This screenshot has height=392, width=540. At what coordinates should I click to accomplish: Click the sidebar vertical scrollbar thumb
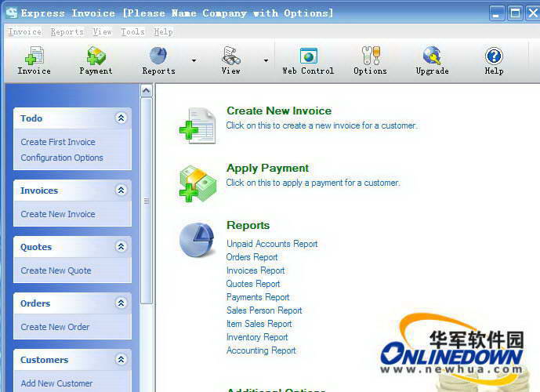tap(147, 201)
